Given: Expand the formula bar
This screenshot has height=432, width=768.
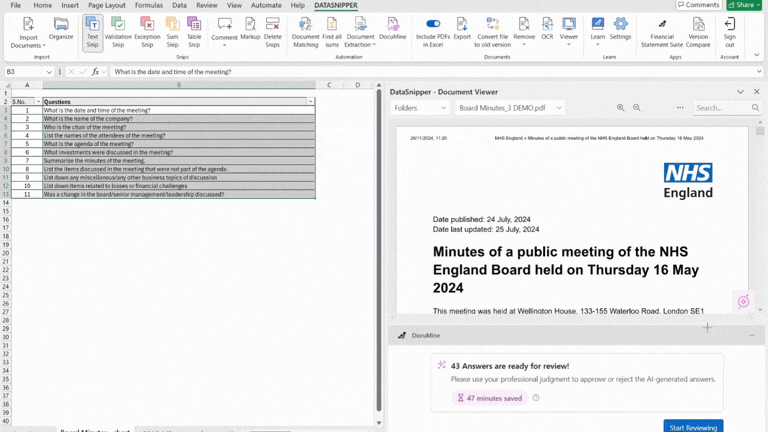Looking at the screenshot, I should point(759,72).
